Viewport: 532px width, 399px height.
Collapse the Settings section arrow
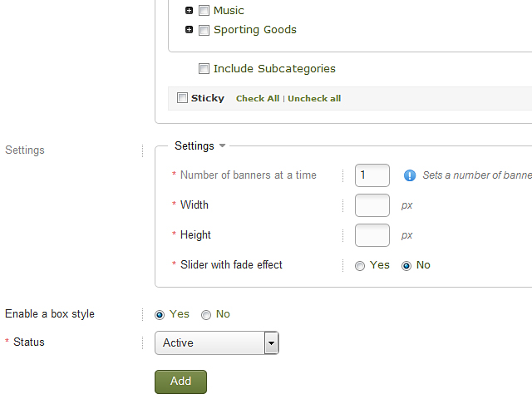pyautogui.click(x=222, y=146)
